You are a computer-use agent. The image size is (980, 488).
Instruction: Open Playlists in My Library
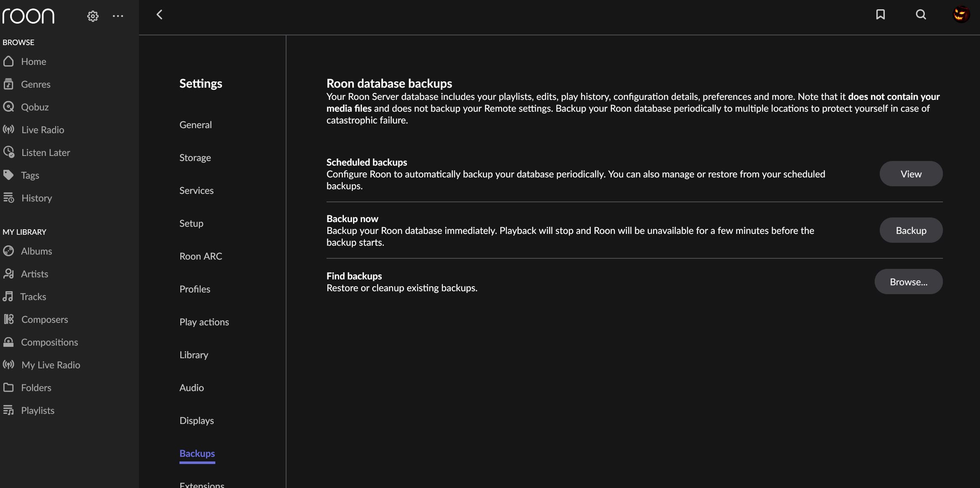[37, 410]
